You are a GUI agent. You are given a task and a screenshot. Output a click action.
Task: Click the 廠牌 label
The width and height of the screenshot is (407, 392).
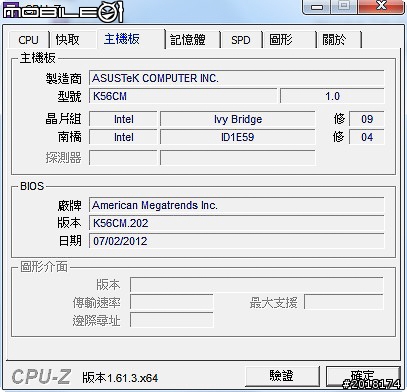click(x=70, y=205)
